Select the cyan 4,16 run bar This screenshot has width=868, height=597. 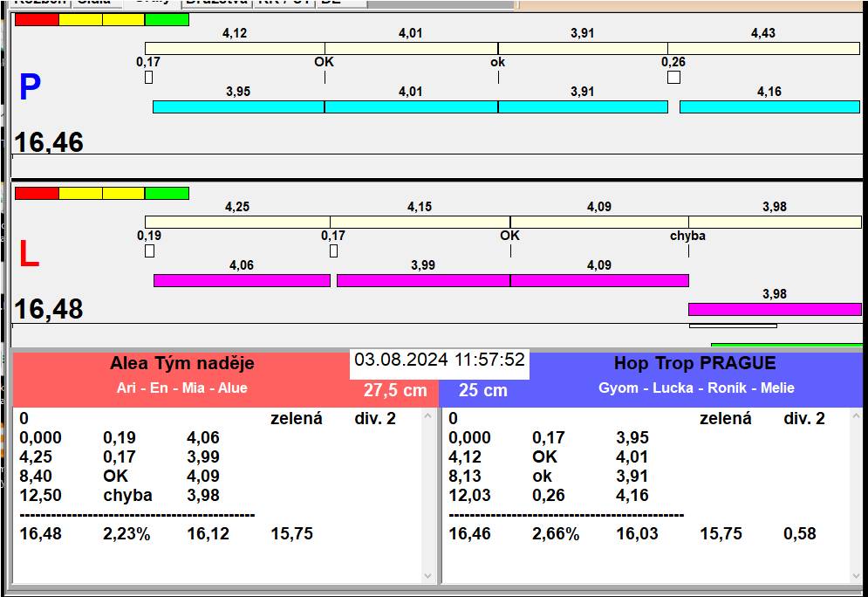click(x=769, y=106)
